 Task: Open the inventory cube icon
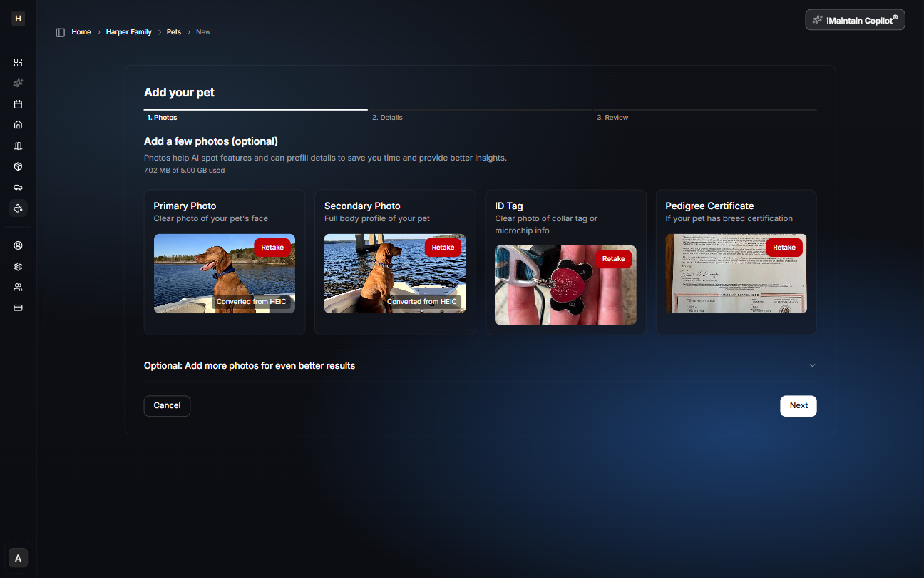(x=18, y=166)
